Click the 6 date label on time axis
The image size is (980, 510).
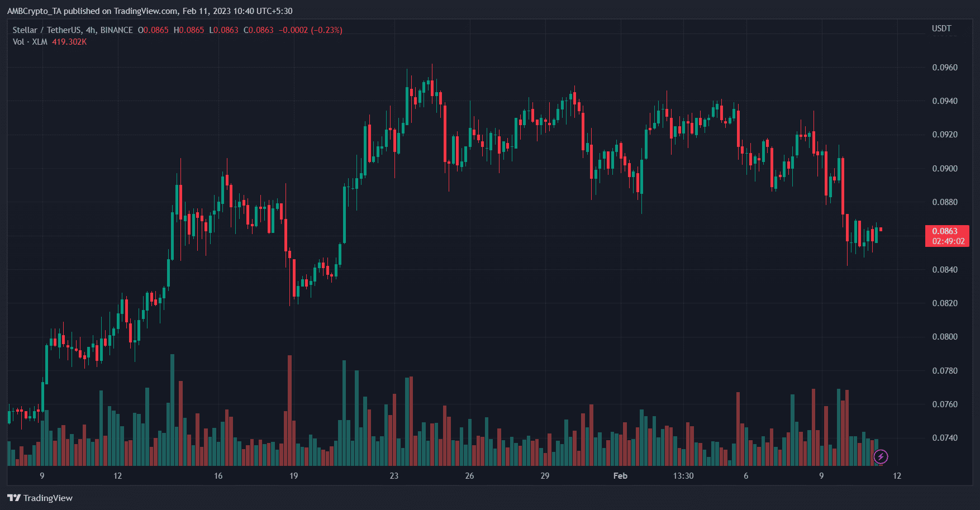pos(746,476)
